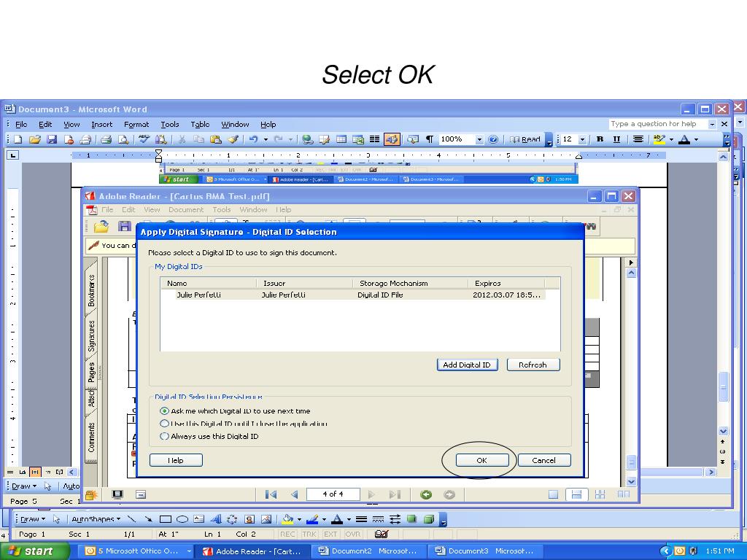Click the Insert Picture icon in Drawing toolbar

266,519
